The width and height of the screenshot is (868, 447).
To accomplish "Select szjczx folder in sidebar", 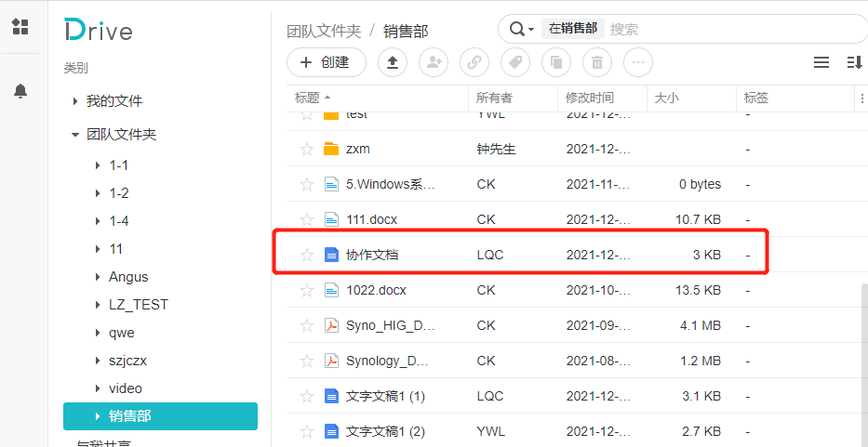I will point(127,361).
